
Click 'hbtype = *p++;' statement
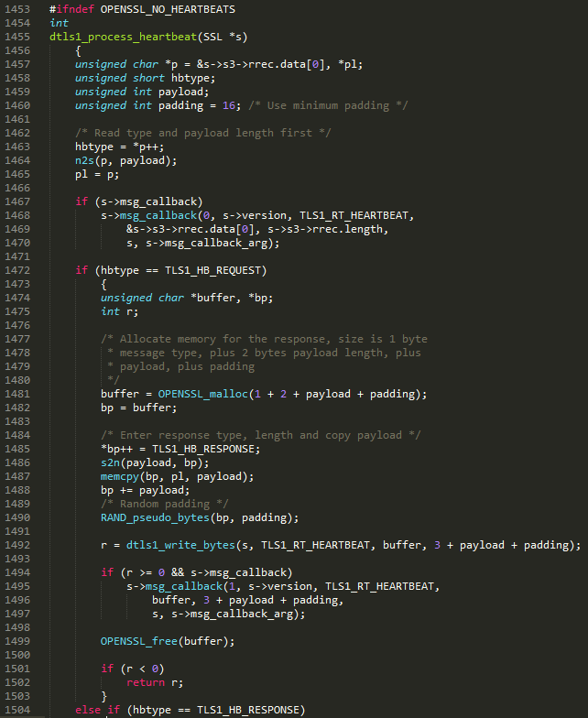tap(119, 147)
